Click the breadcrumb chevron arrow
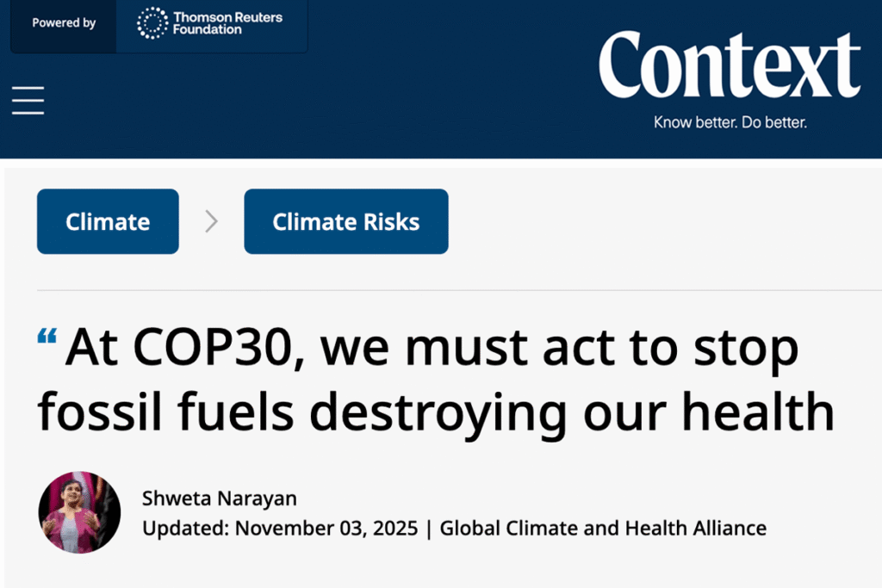 (x=211, y=221)
